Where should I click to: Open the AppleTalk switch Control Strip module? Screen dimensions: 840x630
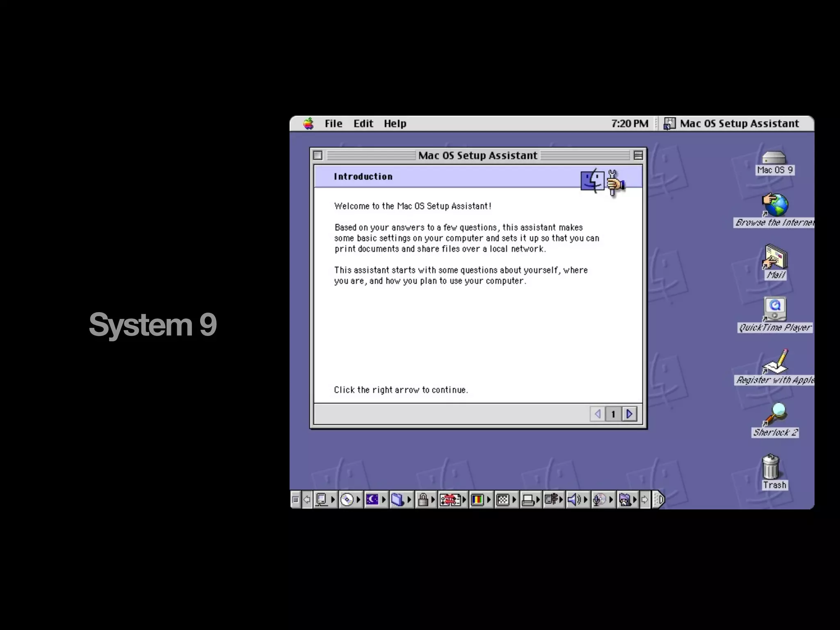325,500
